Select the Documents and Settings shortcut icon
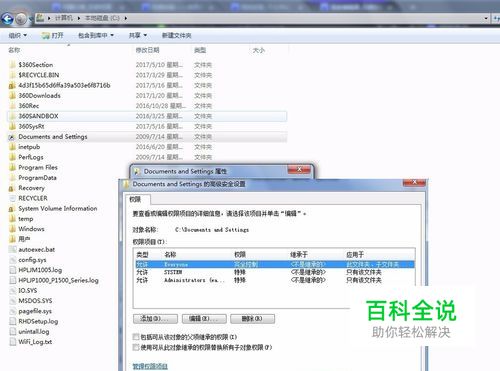Image resolution: width=500 pixels, height=371 pixels. click(x=12, y=137)
